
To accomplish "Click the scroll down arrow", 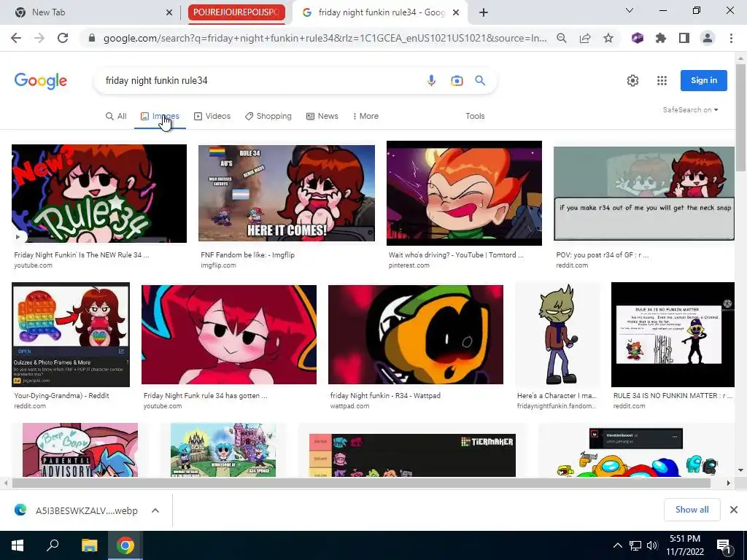I will (740, 470).
